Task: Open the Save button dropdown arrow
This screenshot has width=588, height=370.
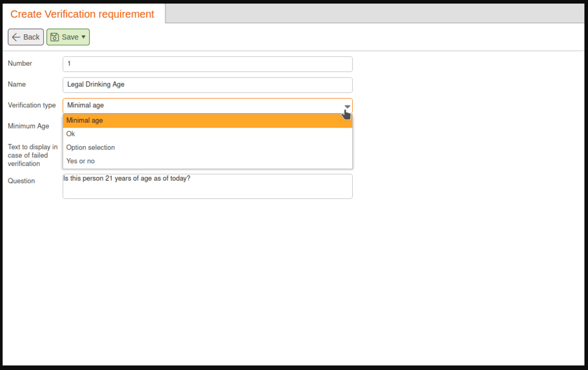Action: coord(83,37)
